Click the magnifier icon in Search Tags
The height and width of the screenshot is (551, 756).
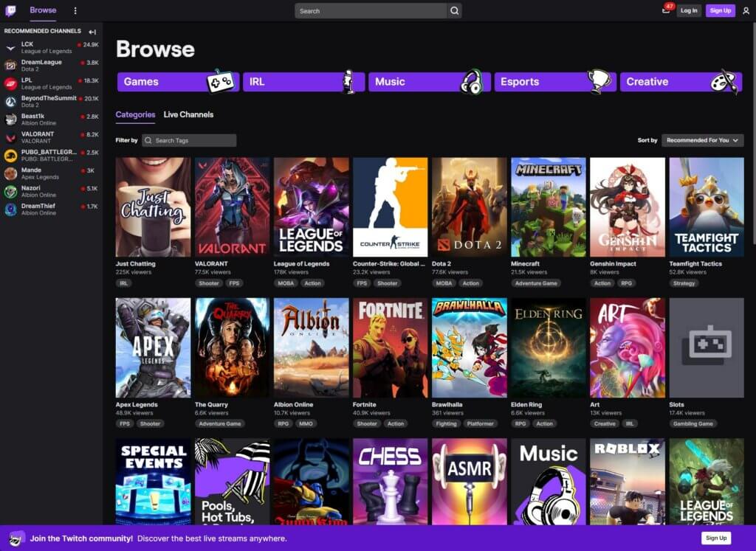148,141
